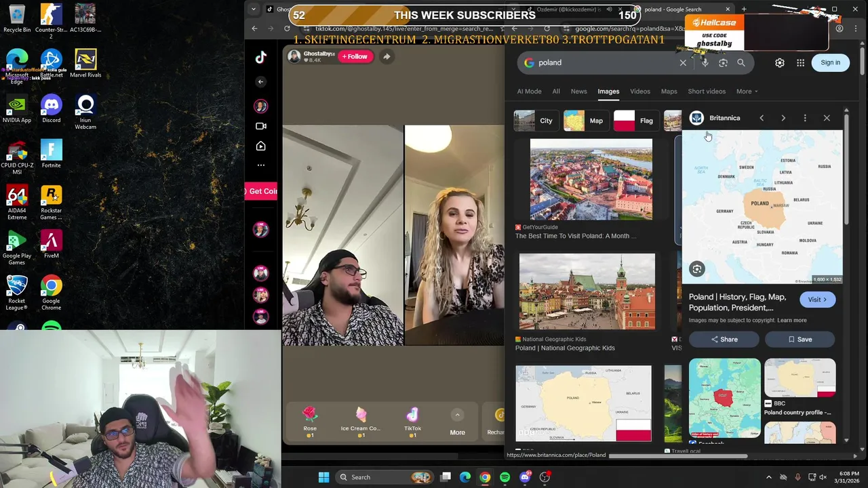Click the Windows taskbar Search box
The height and width of the screenshot is (488, 868).
coord(385,477)
